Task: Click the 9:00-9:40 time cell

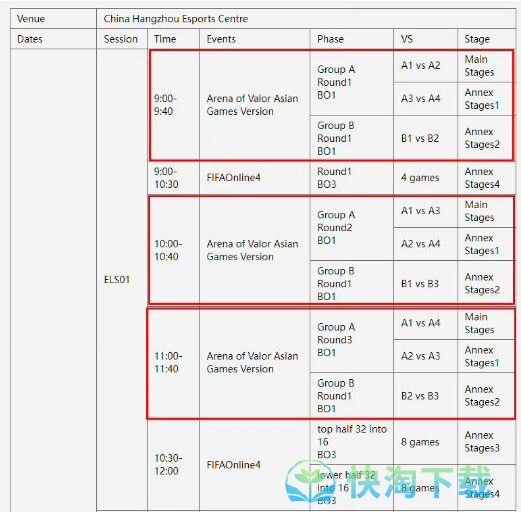Action: (x=174, y=105)
